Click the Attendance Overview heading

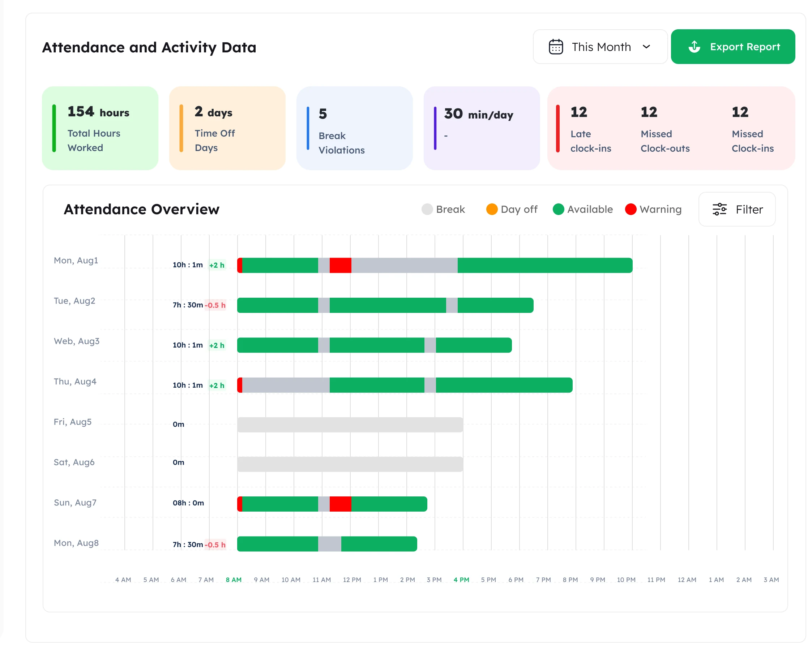142,209
